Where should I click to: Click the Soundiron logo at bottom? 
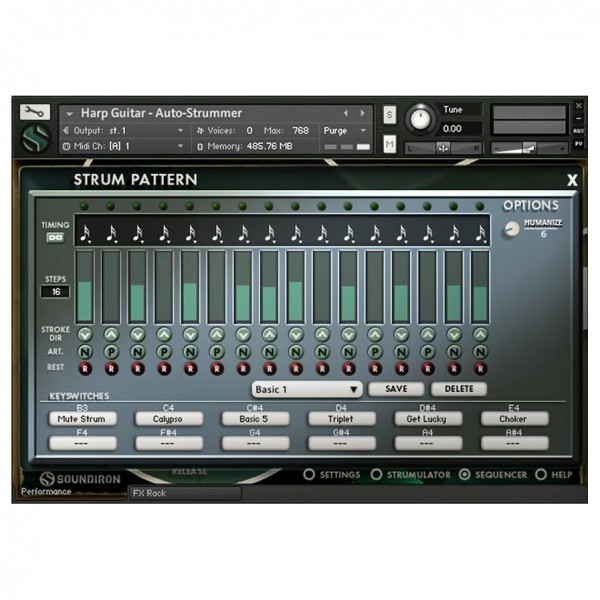(x=80, y=479)
